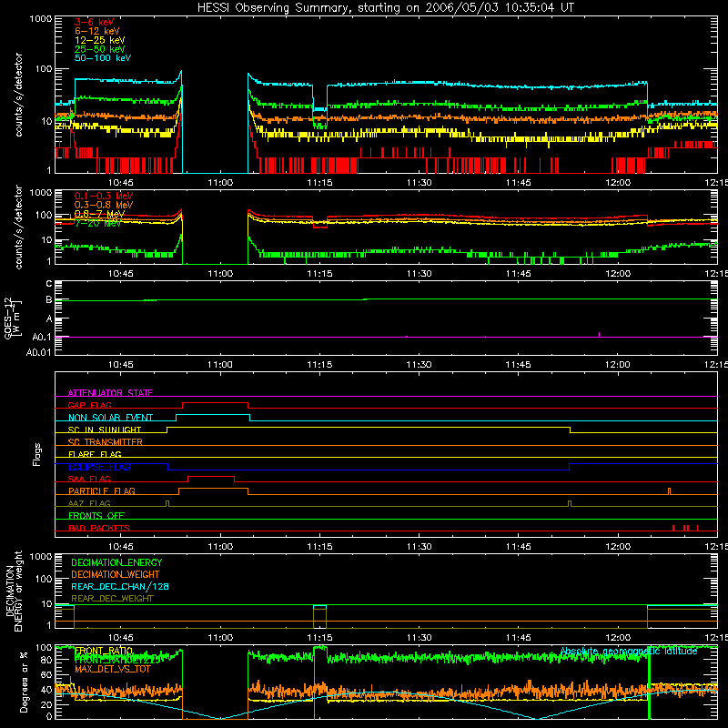Select the REAR_DEC_CHAN/128 legend label
Screen dimensions: 728x728
[x=120, y=586]
